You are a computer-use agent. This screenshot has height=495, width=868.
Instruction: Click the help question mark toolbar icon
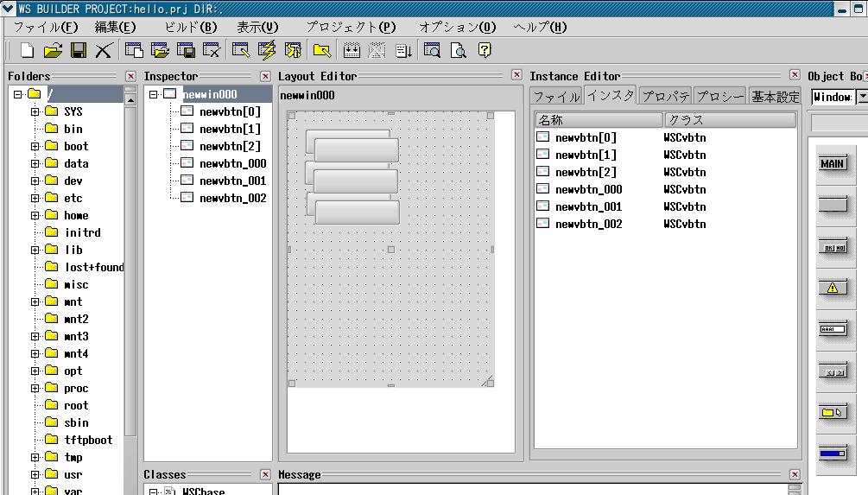[485, 50]
